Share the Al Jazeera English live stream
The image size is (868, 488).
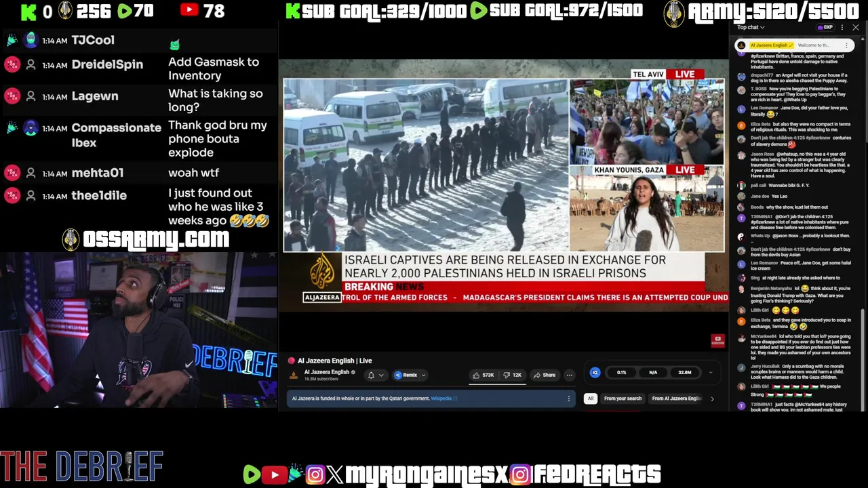point(545,375)
